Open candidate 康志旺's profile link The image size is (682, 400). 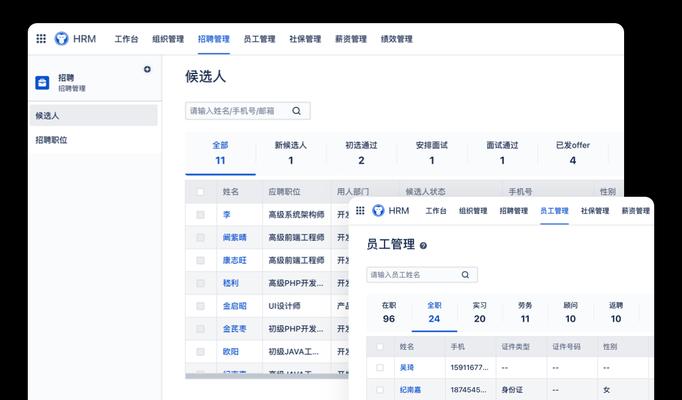[234, 260]
